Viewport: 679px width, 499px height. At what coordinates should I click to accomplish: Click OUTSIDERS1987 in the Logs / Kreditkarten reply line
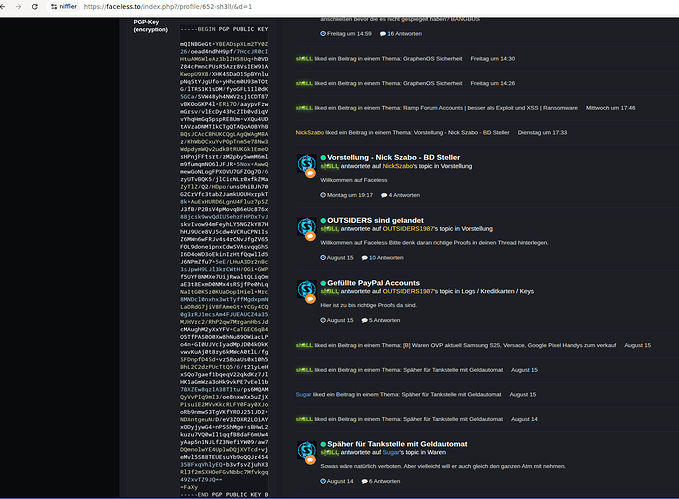click(407, 291)
